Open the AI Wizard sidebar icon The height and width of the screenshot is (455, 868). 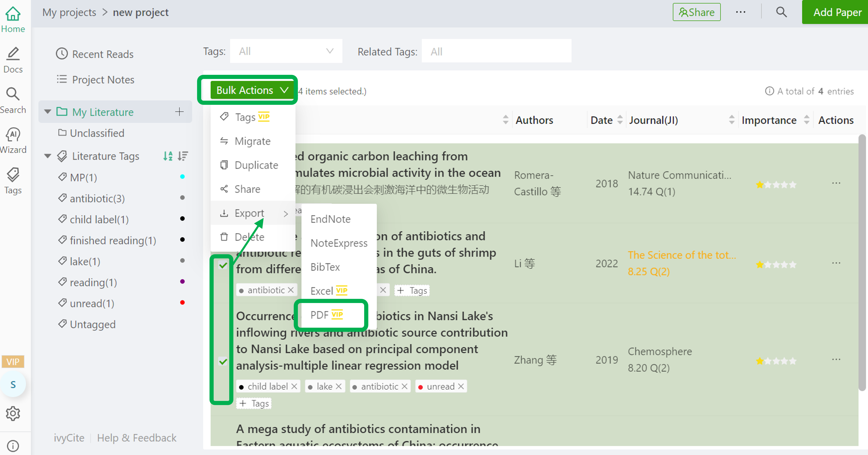(13, 140)
